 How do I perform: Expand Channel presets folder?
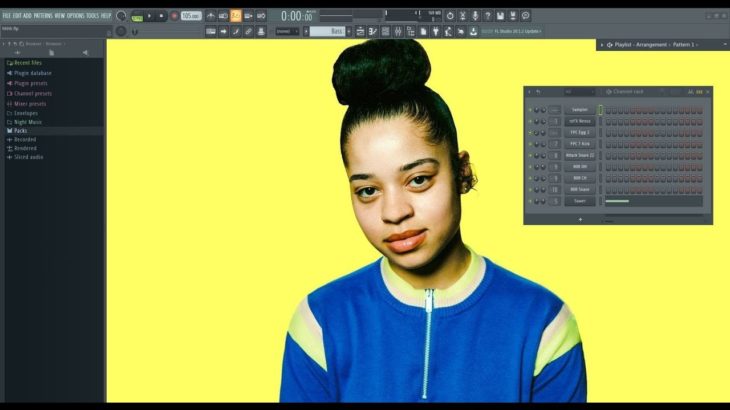33,94
